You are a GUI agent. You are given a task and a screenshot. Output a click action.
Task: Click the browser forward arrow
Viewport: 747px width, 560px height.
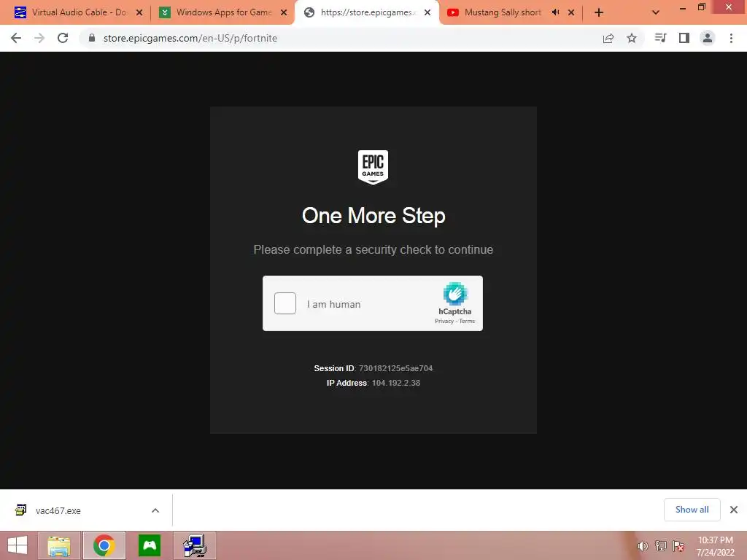pyautogui.click(x=39, y=38)
